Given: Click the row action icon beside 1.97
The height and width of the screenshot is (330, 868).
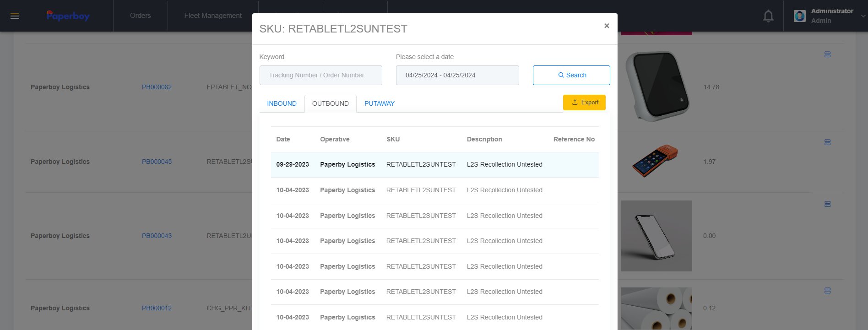Looking at the screenshot, I should (827, 142).
